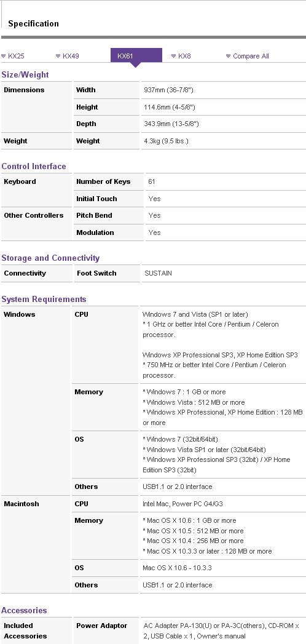Click the Pitch Bend row label
This screenshot has width=306, height=644.
coord(94,215)
